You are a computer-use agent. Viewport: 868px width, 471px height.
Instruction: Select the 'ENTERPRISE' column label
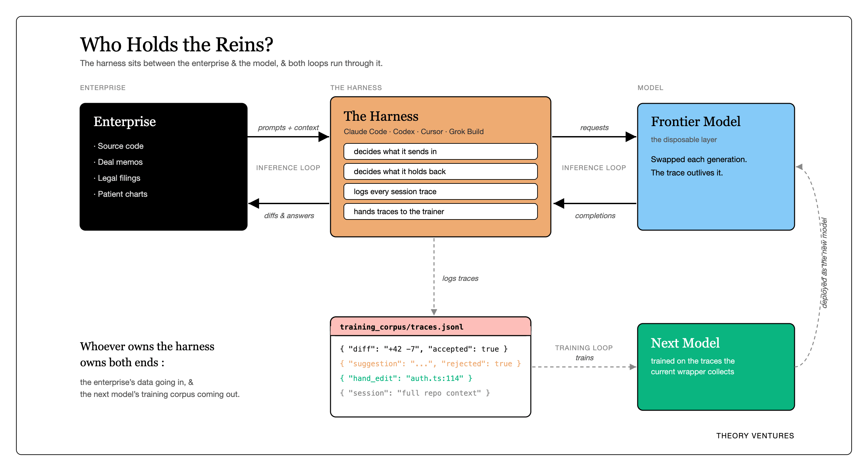[x=103, y=88]
